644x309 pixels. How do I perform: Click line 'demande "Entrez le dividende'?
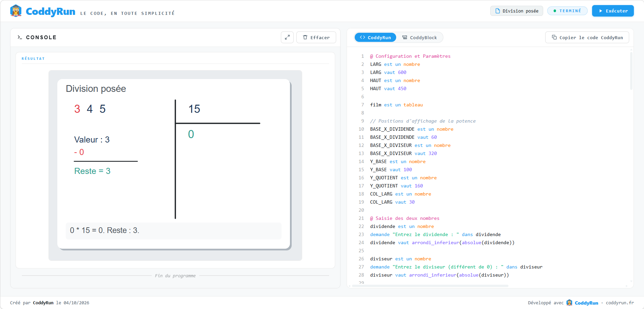(x=435, y=235)
